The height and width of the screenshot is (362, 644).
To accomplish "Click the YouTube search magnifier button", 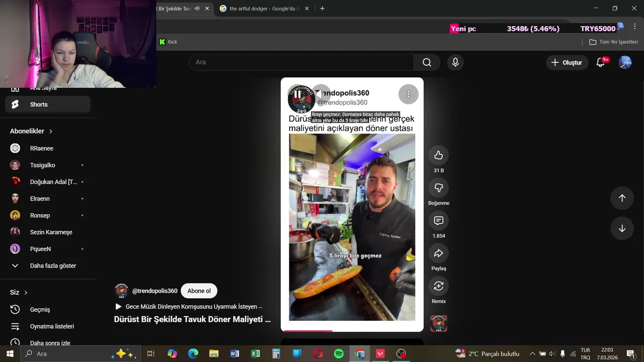I will (x=427, y=62).
